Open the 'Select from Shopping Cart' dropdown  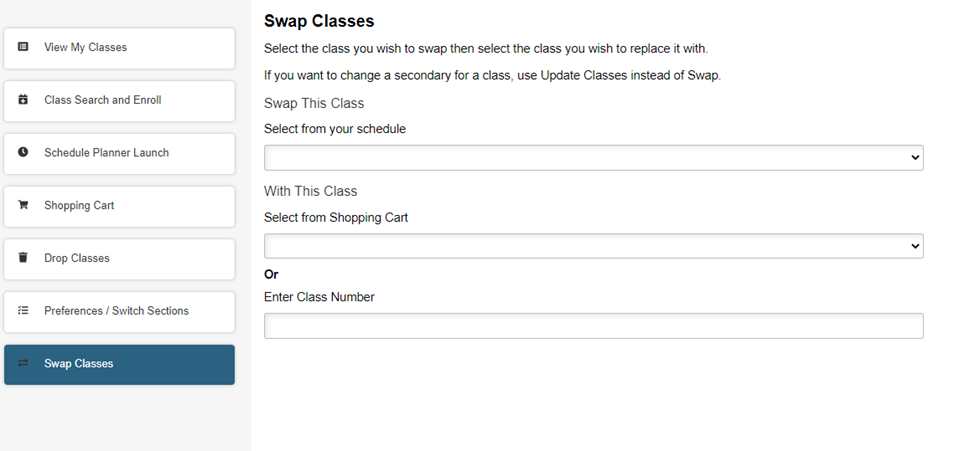pyautogui.click(x=592, y=246)
